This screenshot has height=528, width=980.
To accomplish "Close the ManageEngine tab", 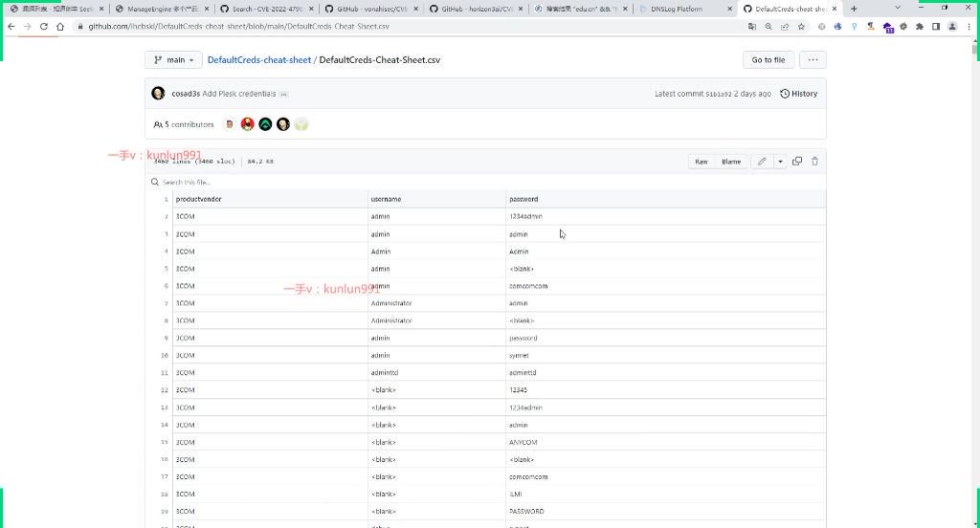I will click(207, 9).
